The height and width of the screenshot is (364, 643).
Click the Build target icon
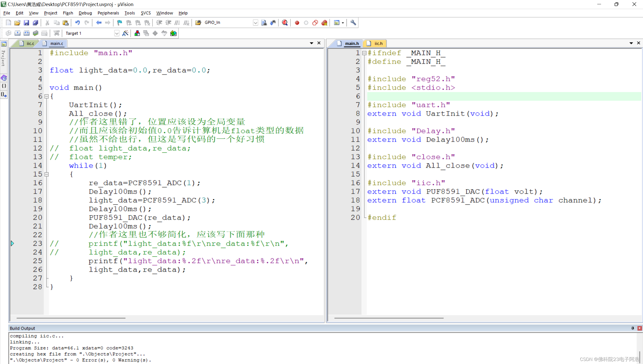tap(17, 33)
